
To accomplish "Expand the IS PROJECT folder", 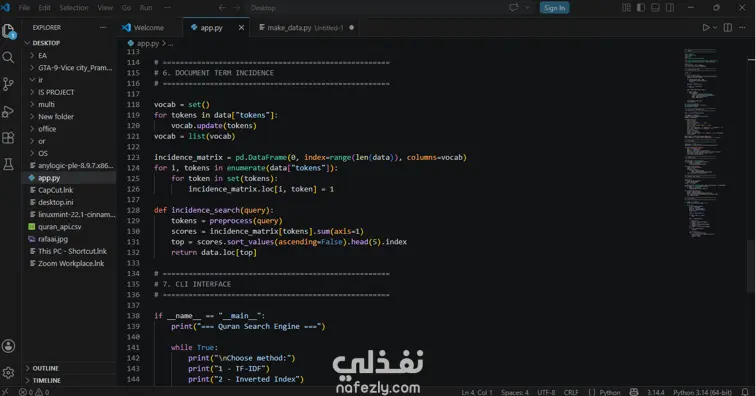I will [56, 92].
